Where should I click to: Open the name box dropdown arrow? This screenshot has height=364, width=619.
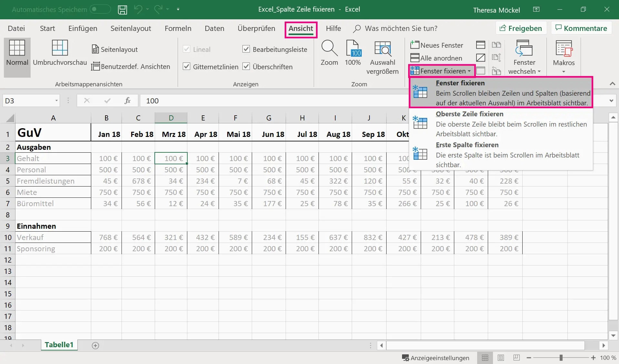pyautogui.click(x=56, y=101)
